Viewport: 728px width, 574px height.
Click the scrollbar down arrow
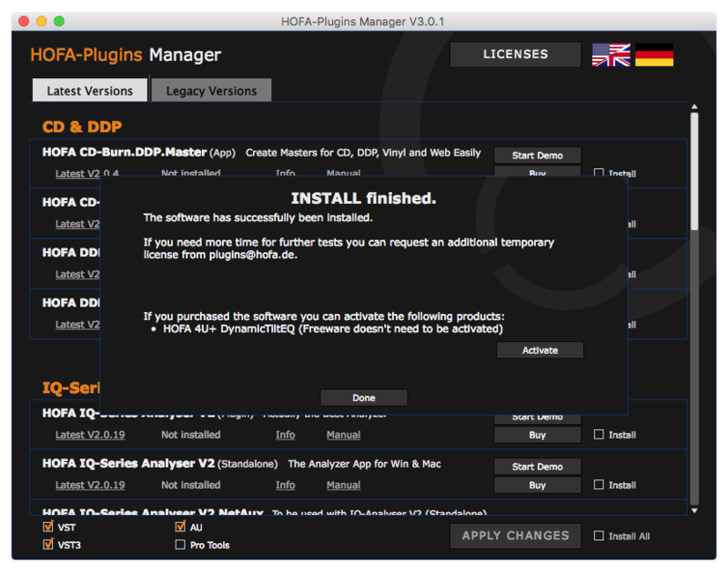tap(694, 511)
